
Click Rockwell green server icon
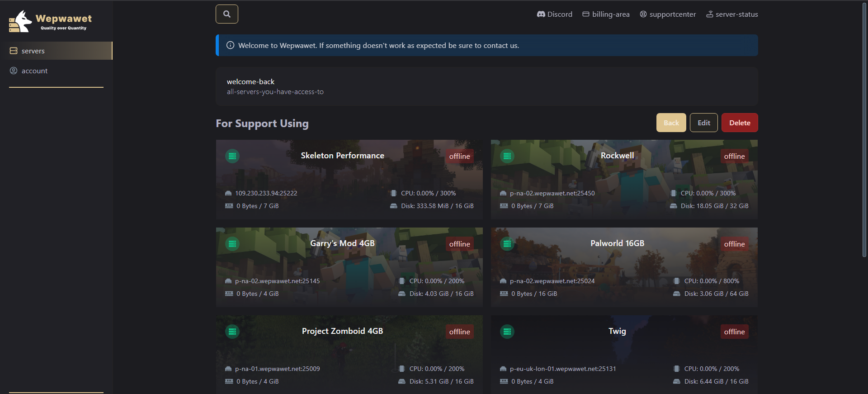click(x=507, y=156)
